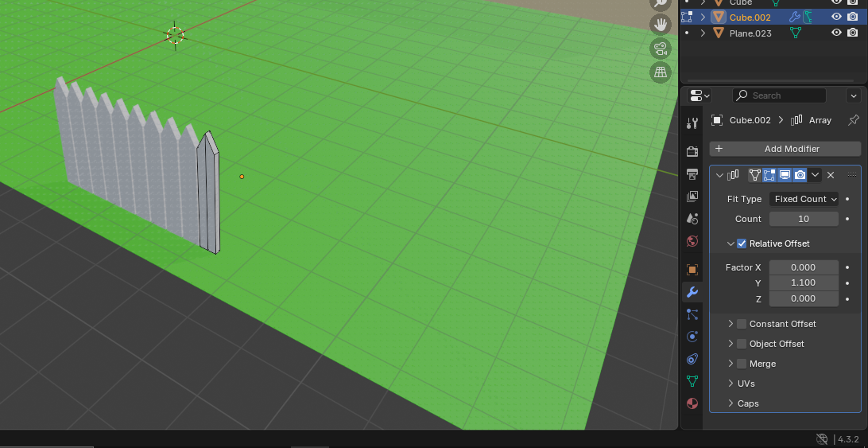This screenshot has width=868, height=448.
Task: Hide Cube.002 in viewport with eye
Action: click(x=836, y=18)
